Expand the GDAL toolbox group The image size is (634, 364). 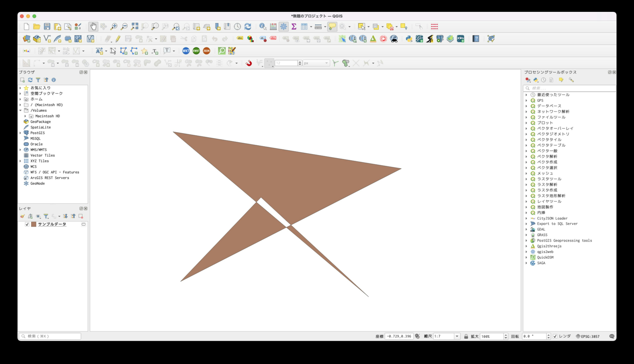click(527, 229)
